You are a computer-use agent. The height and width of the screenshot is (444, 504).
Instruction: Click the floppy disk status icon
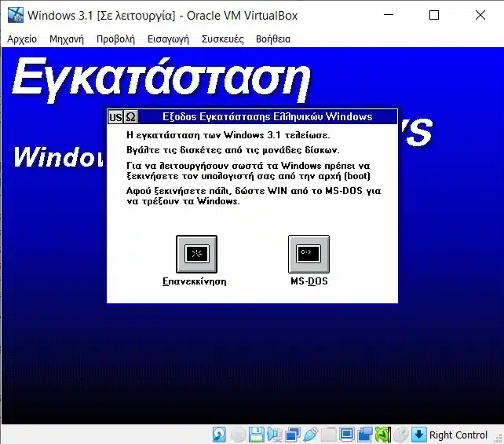point(257,435)
